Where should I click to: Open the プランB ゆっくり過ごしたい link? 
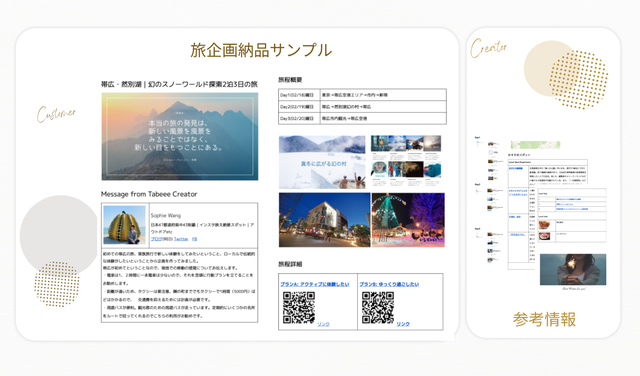point(389,284)
